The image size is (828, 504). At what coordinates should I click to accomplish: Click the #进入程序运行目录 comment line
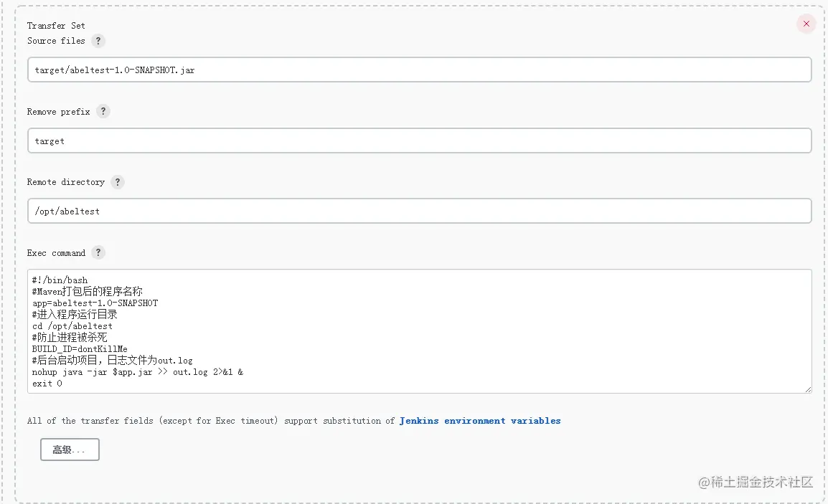tap(75, 315)
